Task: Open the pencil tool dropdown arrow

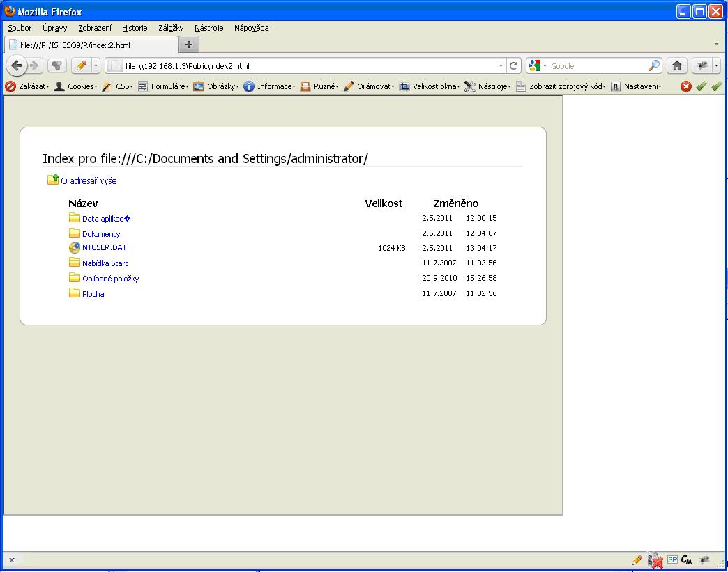Action: pos(96,66)
